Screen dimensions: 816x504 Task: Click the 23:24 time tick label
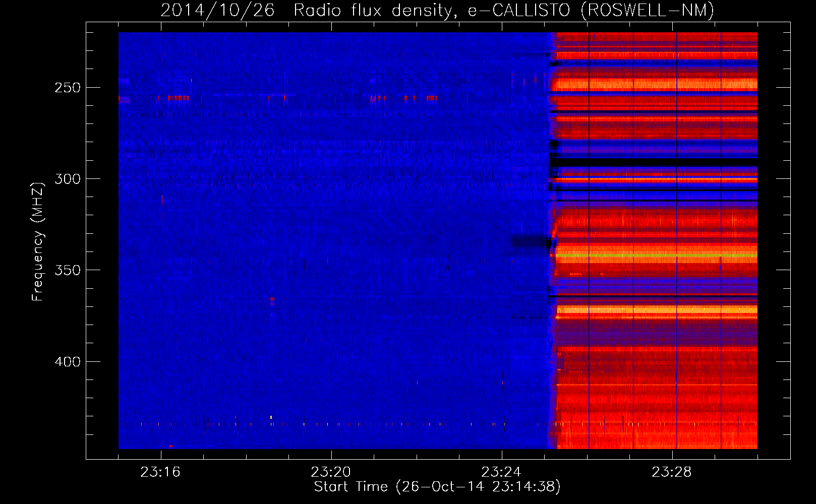pyautogui.click(x=501, y=472)
